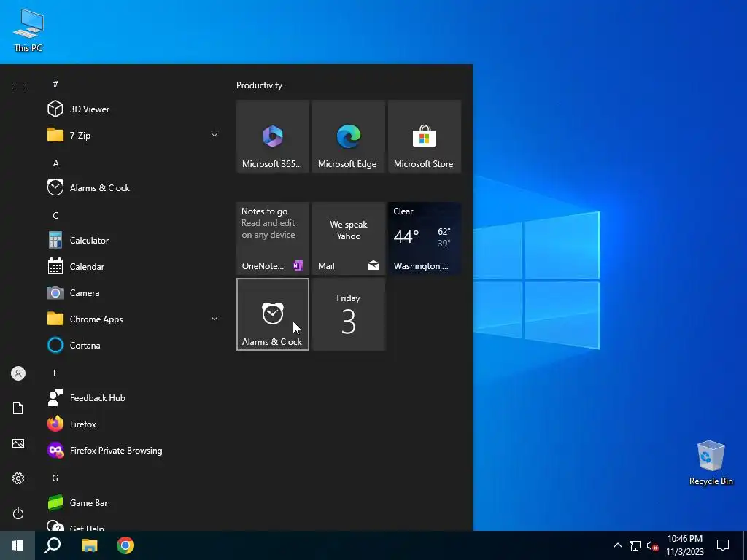Expand the Chrome Apps folder chevron
This screenshot has width=747, height=560.
(x=214, y=319)
